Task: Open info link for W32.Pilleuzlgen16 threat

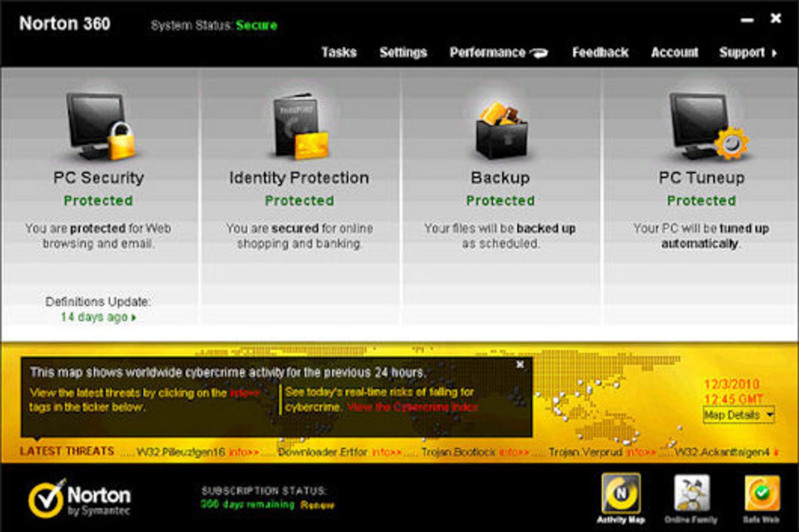Action: pyautogui.click(x=244, y=452)
